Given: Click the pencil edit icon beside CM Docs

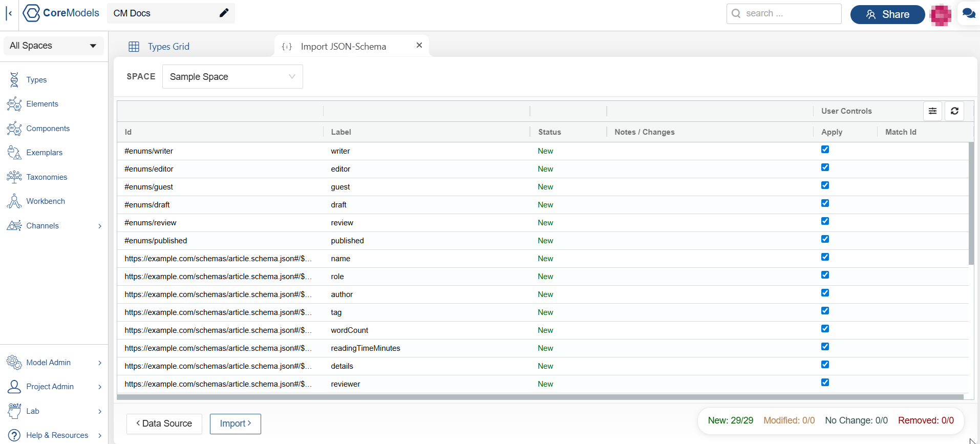Looking at the screenshot, I should coord(224,13).
